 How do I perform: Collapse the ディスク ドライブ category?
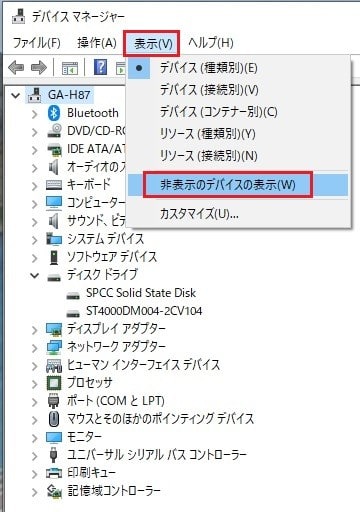pos(35,276)
